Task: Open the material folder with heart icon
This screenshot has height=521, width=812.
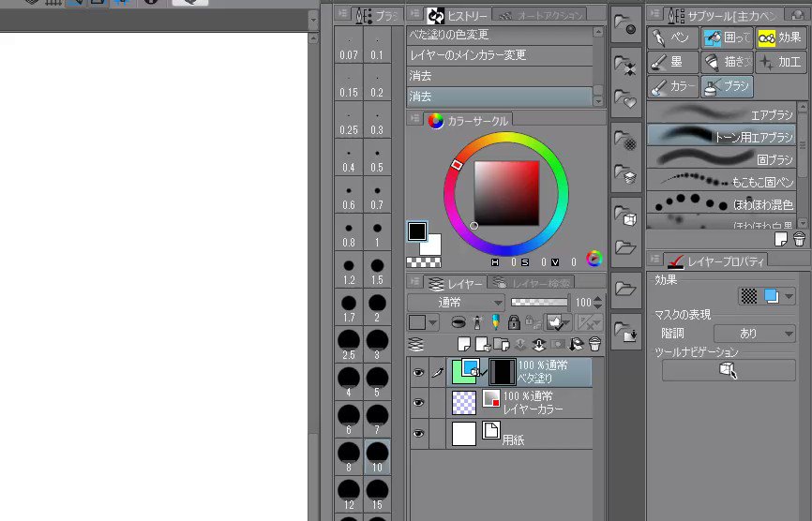Action: (x=625, y=98)
